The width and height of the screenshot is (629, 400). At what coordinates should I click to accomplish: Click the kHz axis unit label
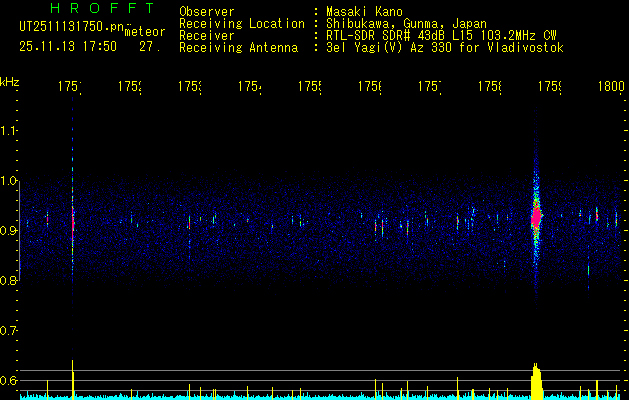tap(9, 82)
